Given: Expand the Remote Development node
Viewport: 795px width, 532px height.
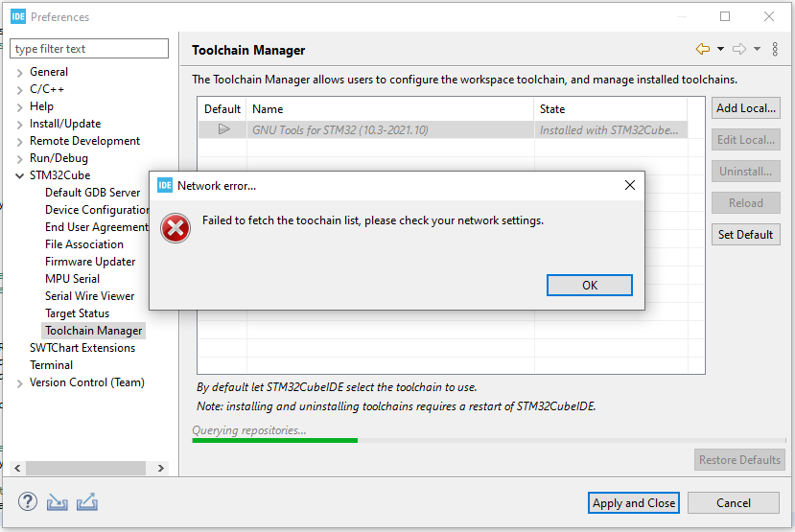Looking at the screenshot, I should [x=19, y=142].
